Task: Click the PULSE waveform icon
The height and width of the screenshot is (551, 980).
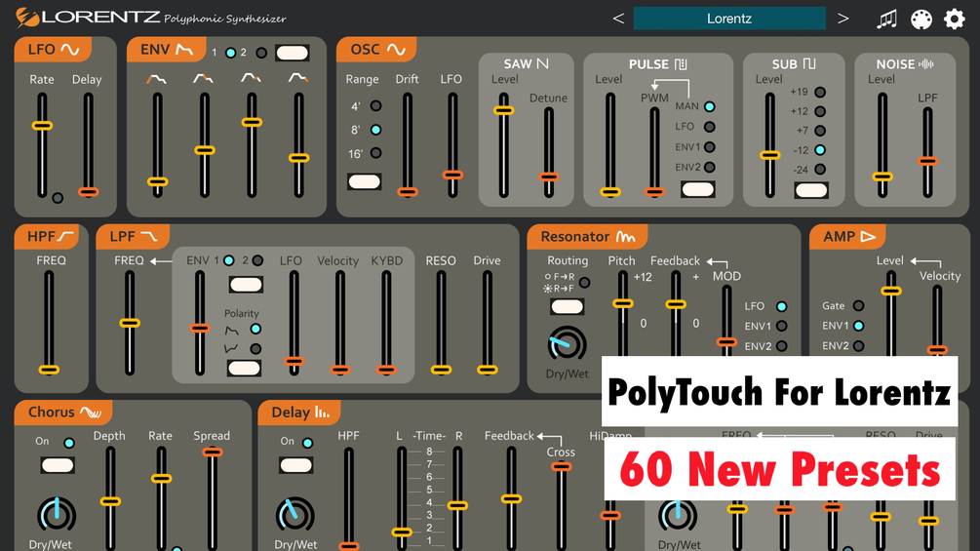Action: click(681, 64)
